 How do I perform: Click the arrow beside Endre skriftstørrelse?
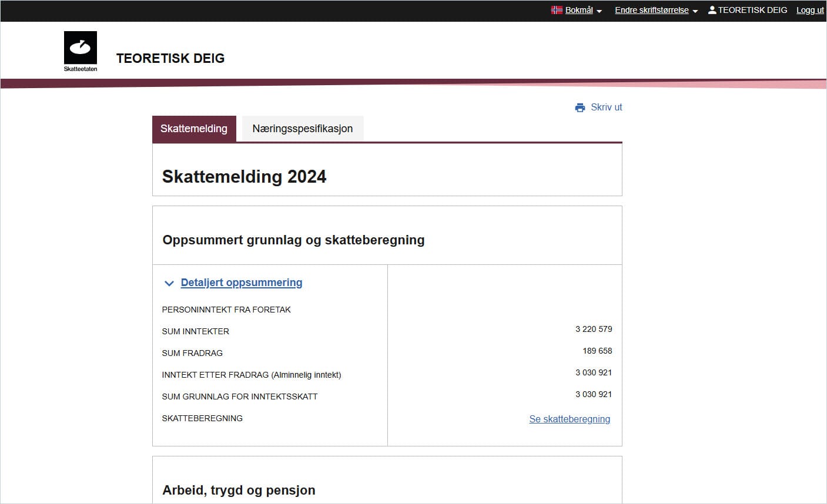(696, 11)
